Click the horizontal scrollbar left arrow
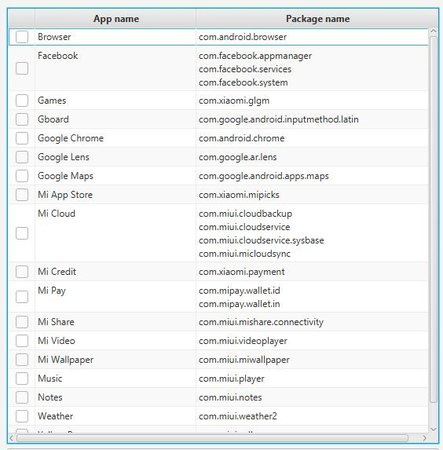443x450 pixels. tap(12, 438)
